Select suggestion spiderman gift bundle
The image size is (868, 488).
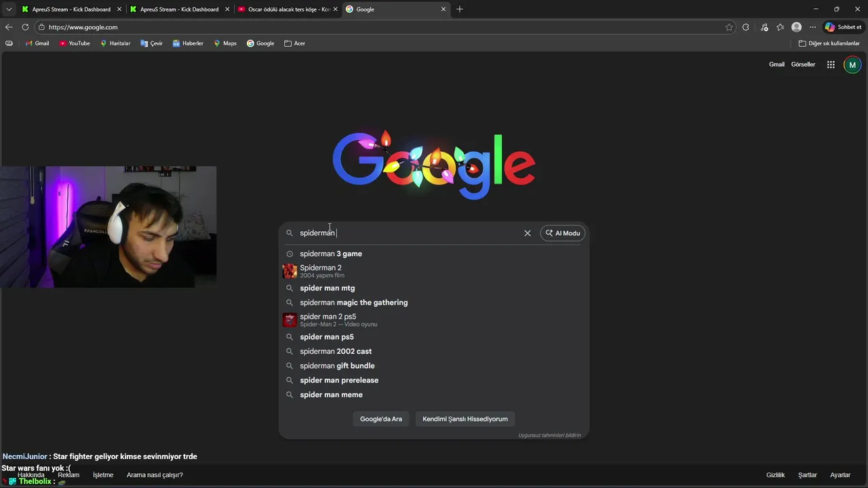434,366
